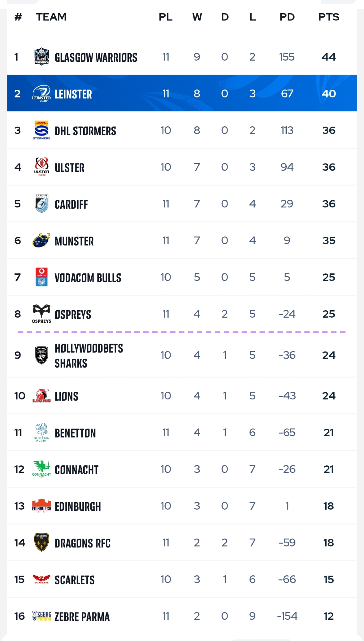364x641 pixels.
Task: Select the Edinburgh castle logo
Action: click(42, 506)
